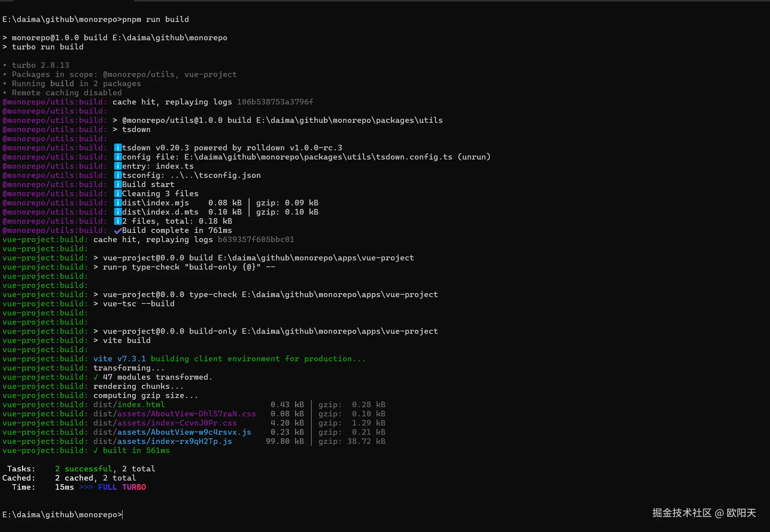
Task: Click the bottom command prompt cursor
Action: pyautogui.click(x=123, y=515)
